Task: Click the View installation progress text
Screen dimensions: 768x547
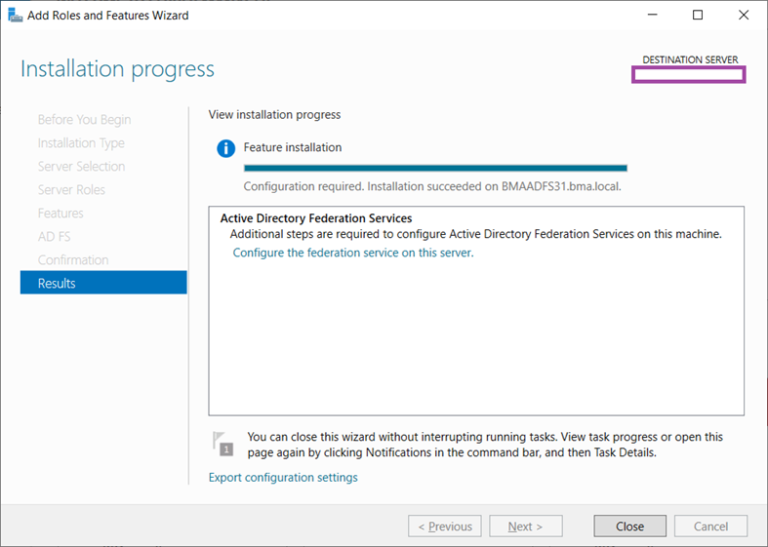Action: point(275,115)
